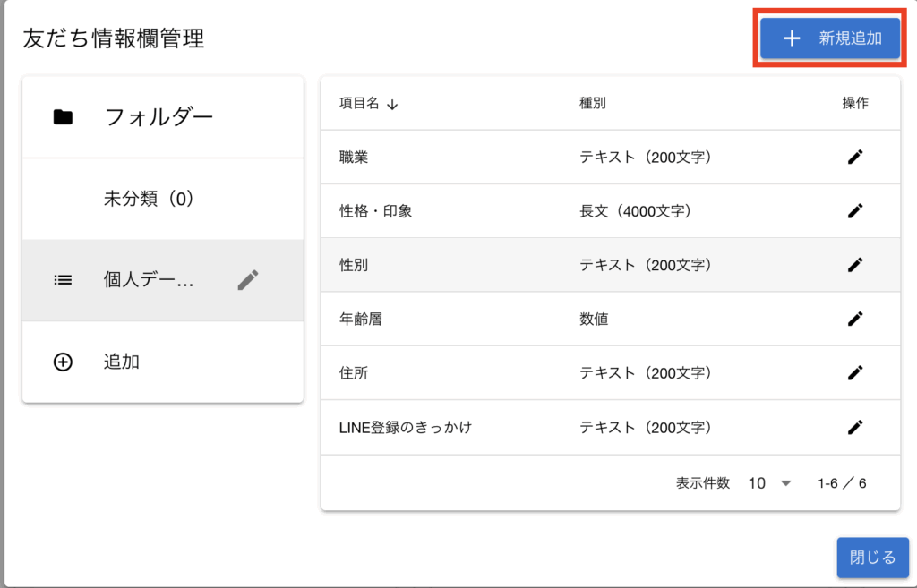Image resolution: width=917 pixels, height=588 pixels.
Task: Select the 未分類（0） folder
Action: (x=149, y=199)
